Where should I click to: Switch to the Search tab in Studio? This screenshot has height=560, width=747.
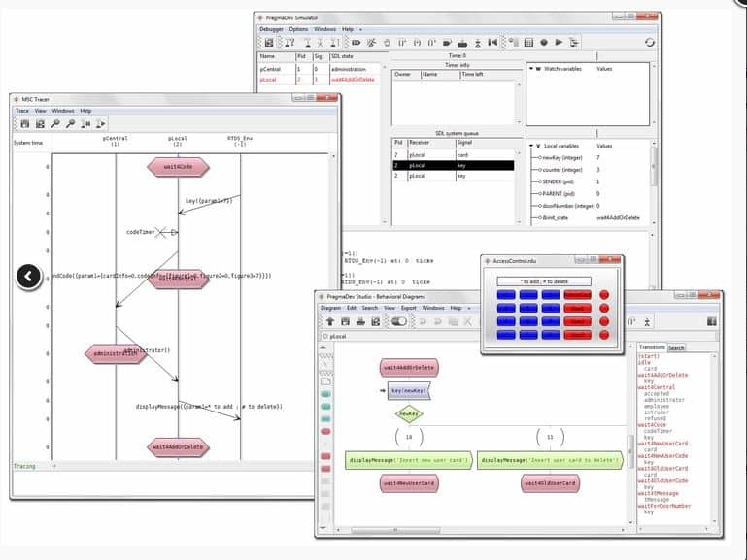[675, 347]
